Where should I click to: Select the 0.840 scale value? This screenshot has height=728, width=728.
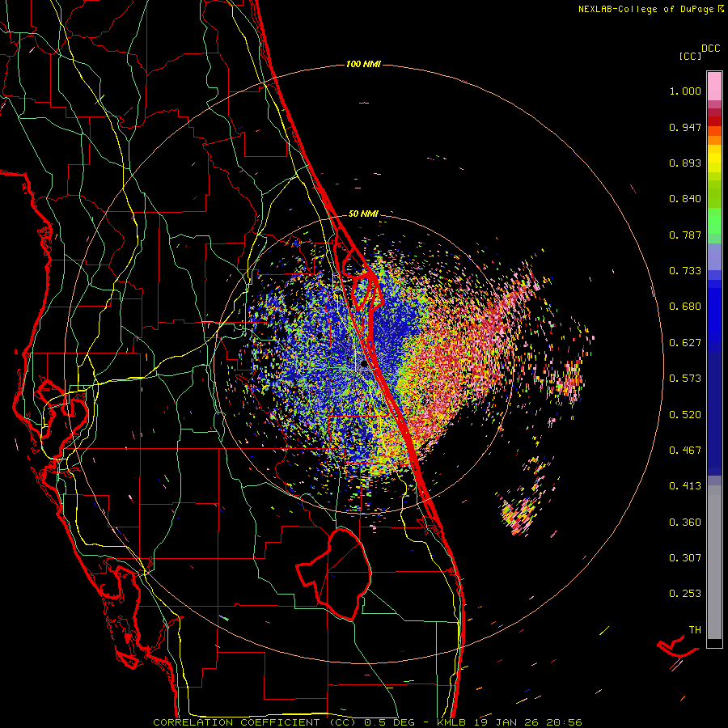click(685, 199)
